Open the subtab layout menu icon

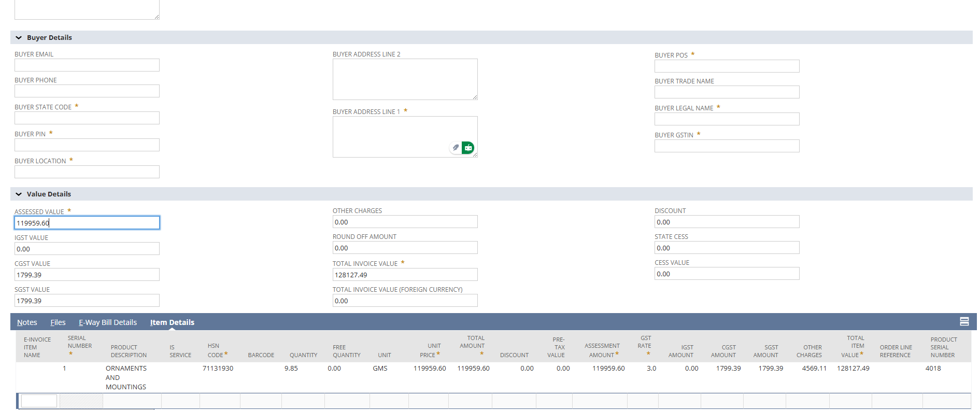(x=964, y=322)
